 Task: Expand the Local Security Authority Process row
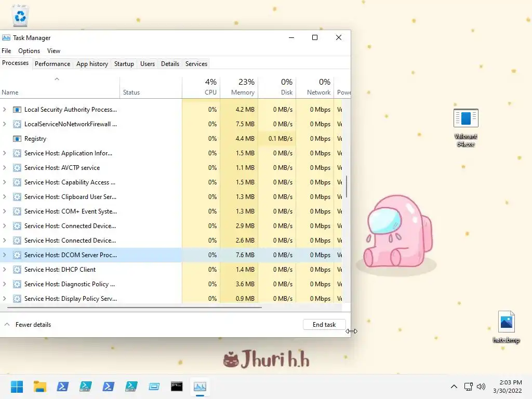tap(4, 110)
